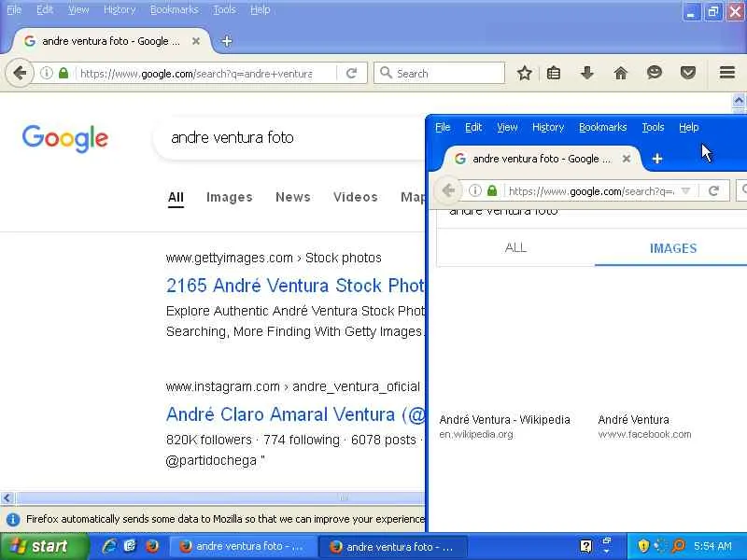The width and height of the screenshot is (747, 560).
Task: Focus front window URL address field
Action: [592, 191]
